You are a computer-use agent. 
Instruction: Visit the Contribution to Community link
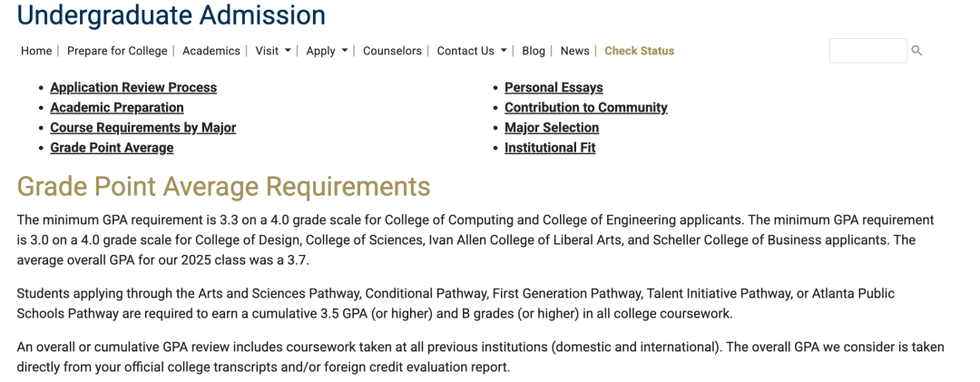click(x=586, y=108)
